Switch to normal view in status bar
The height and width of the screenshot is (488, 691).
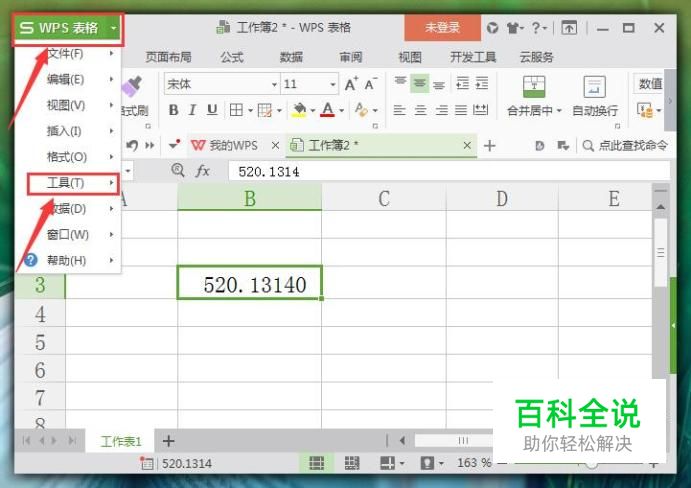316,463
